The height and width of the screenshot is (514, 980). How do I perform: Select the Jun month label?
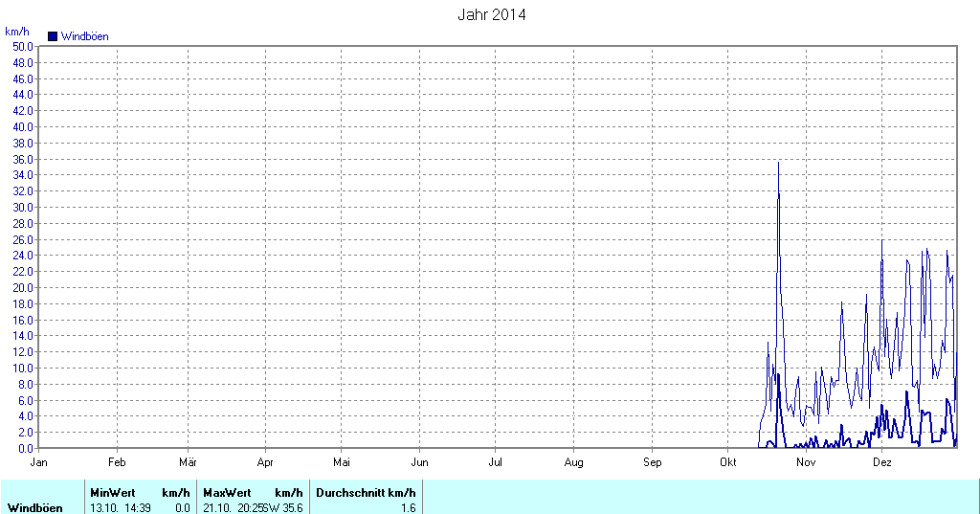419,462
